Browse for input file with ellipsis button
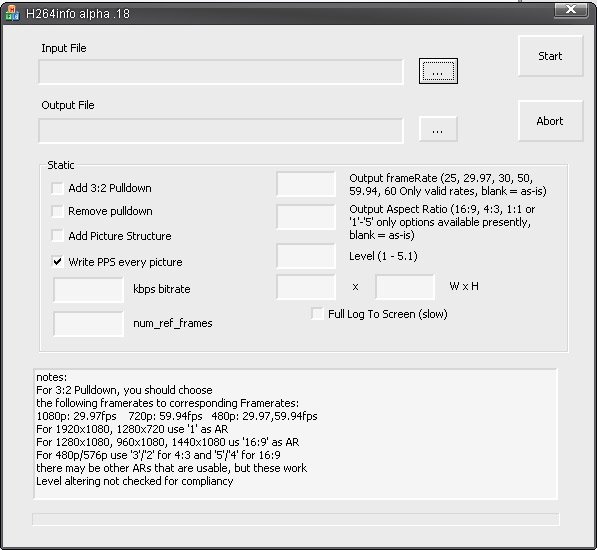The image size is (597, 550). click(438, 71)
